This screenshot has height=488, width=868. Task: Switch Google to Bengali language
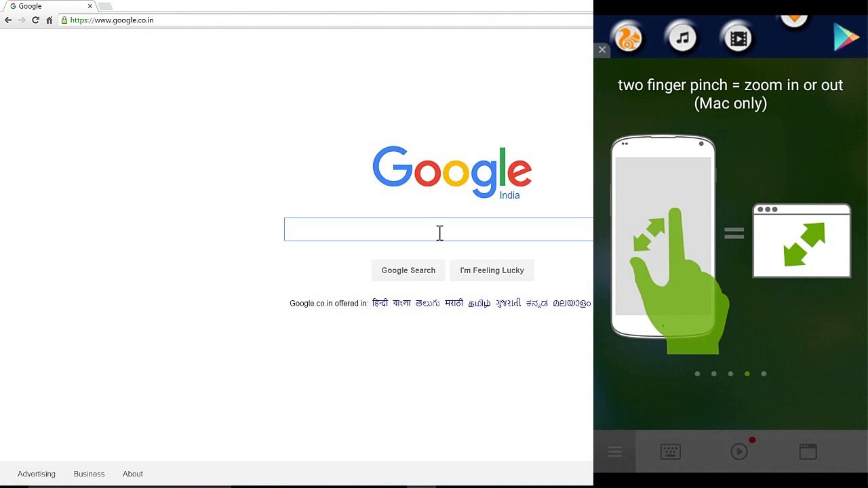coord(401,303)
